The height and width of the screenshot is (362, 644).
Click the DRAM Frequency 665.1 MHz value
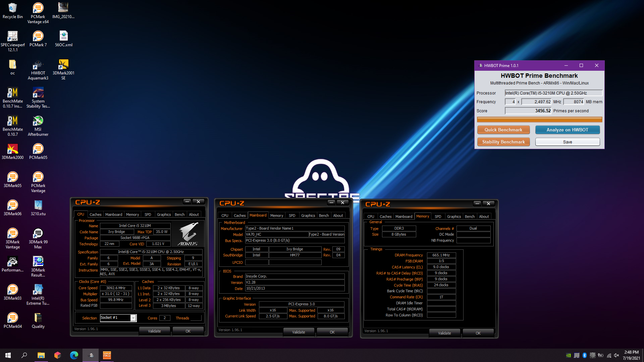[x=441, y=255]
